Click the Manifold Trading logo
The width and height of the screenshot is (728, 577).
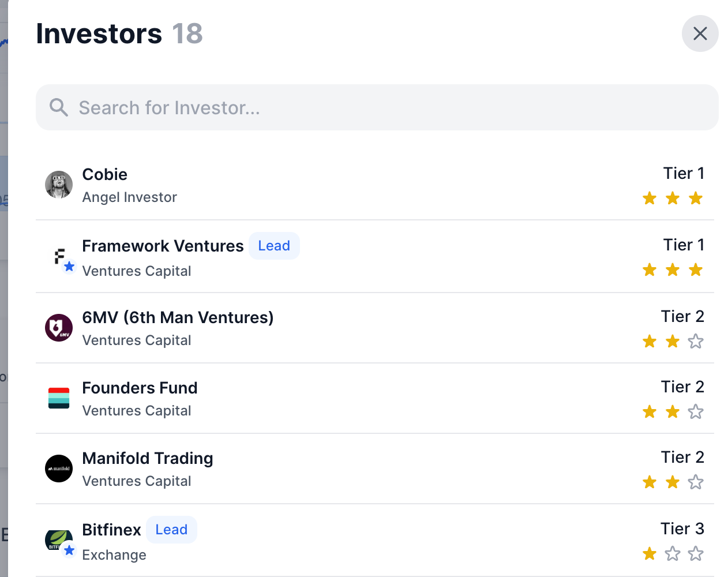58,469
